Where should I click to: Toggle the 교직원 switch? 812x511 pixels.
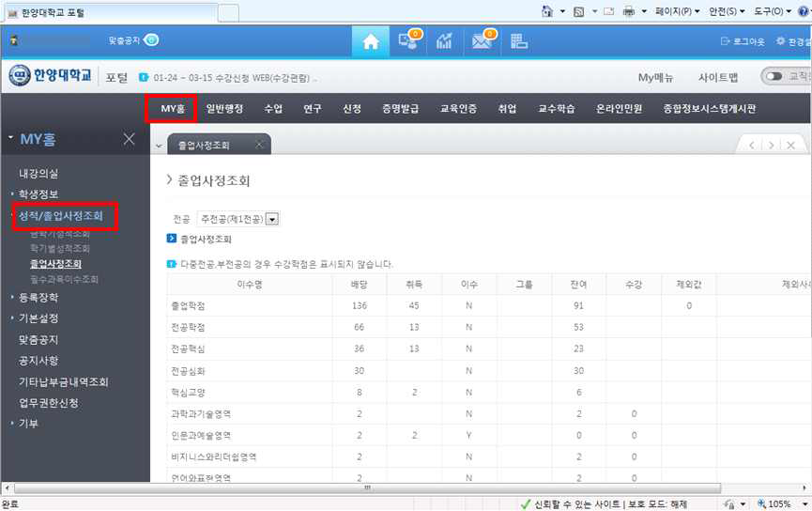pyautogui.click(x=774, y=77)
